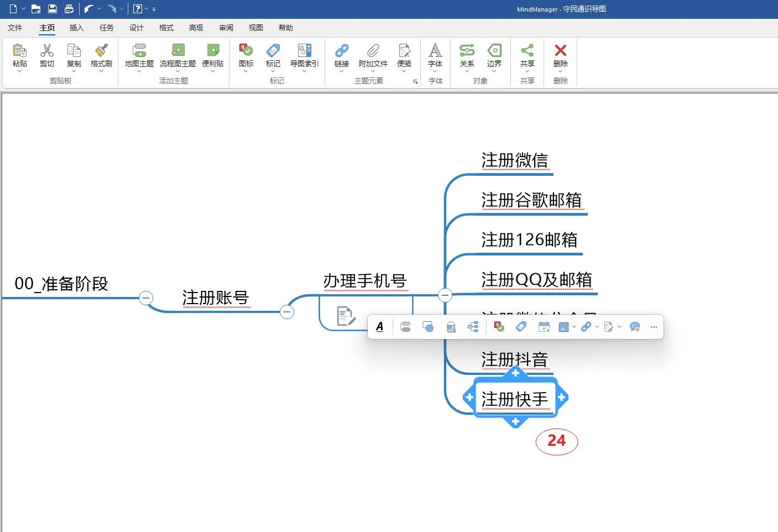Expand the image dropdown arrow in floating toolbar

[574, 327]
